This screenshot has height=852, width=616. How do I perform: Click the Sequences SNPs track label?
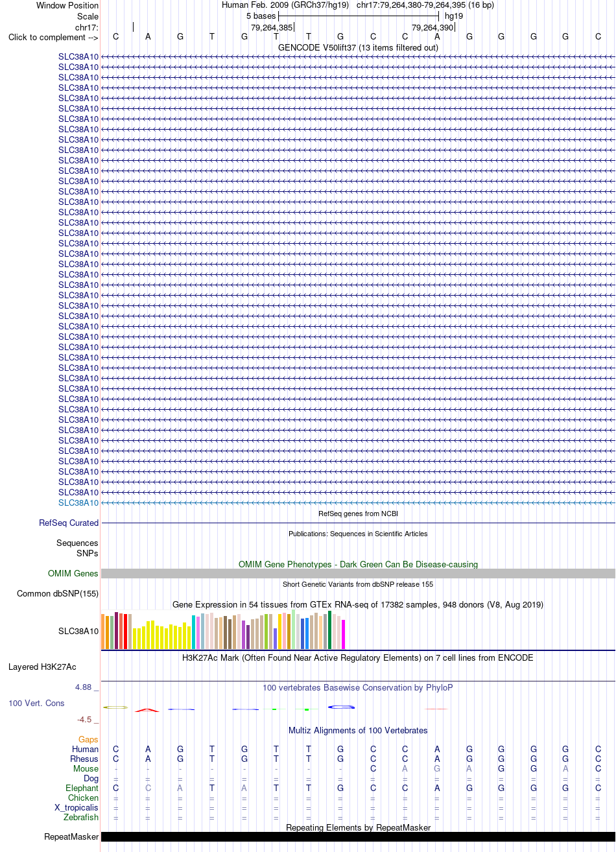(77, 549)
